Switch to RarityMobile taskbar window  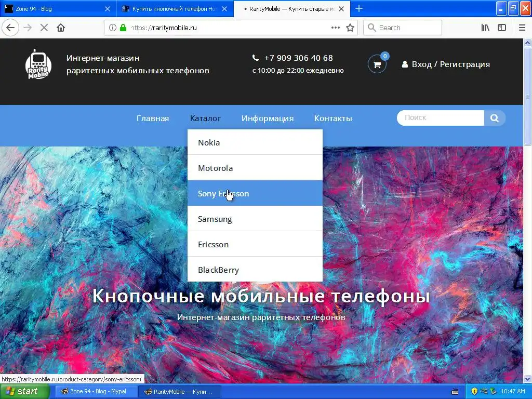coord(180,392)
